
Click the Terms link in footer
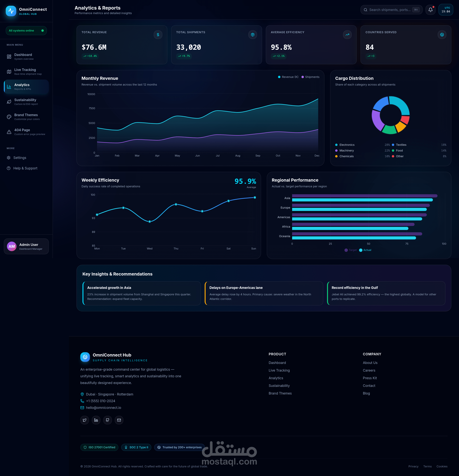pyautogui.click(x=427, y=466)
